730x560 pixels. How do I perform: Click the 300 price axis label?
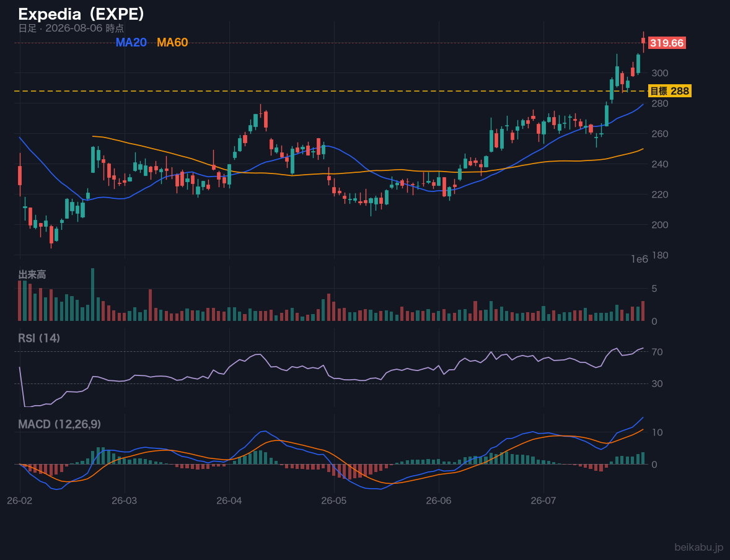(660, 73)
